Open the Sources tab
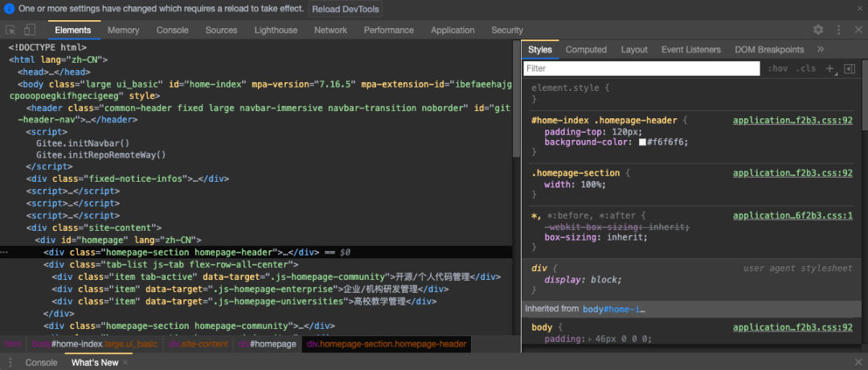868x370 pixels. pyautogui.click(x=222, y=30)
